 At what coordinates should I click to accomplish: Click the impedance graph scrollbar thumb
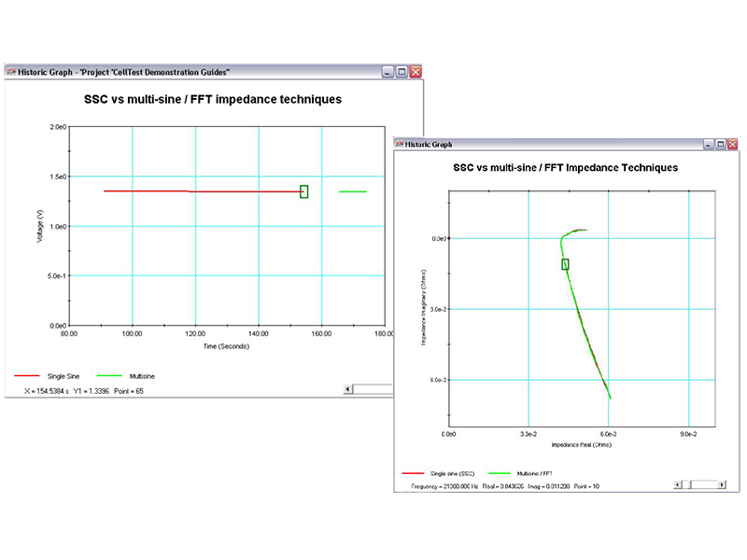coord(685,484)
